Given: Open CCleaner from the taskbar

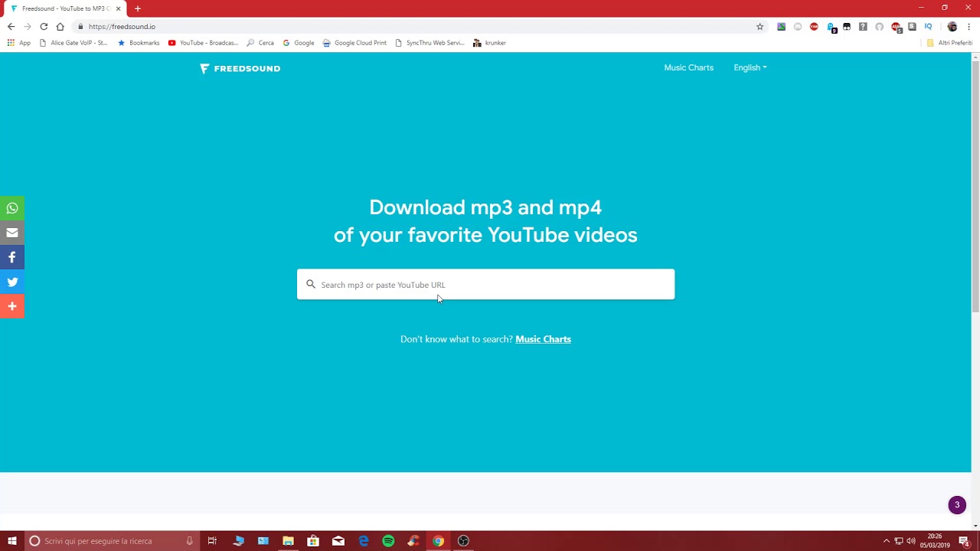Looking at the screenshot, I should [413, 541].
